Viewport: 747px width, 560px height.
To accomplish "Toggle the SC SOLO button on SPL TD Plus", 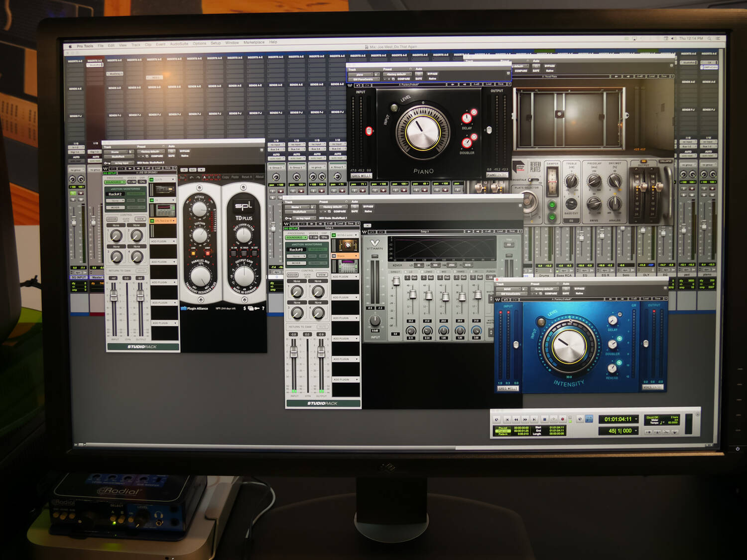I will pos(244,254).
